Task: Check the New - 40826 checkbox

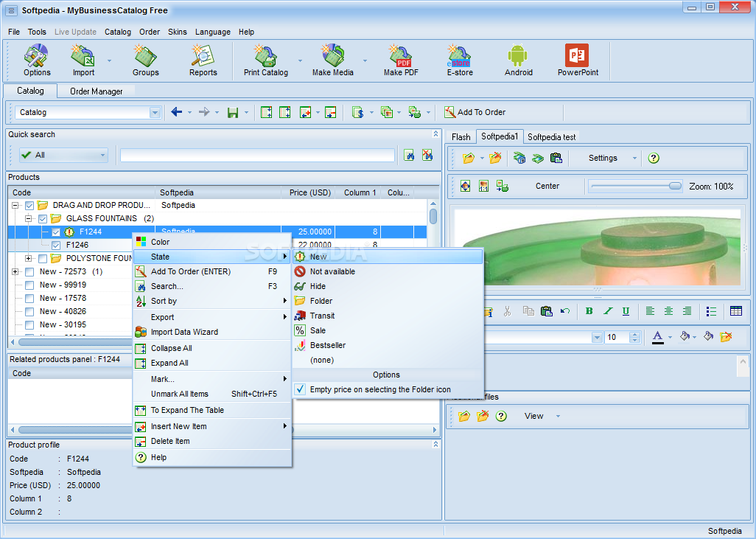Action: (29, 311)
